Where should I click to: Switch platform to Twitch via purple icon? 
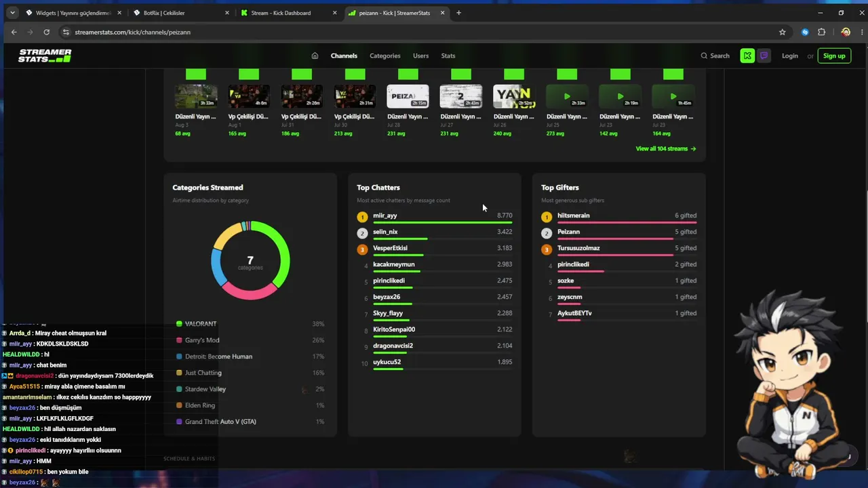point(764,56)
